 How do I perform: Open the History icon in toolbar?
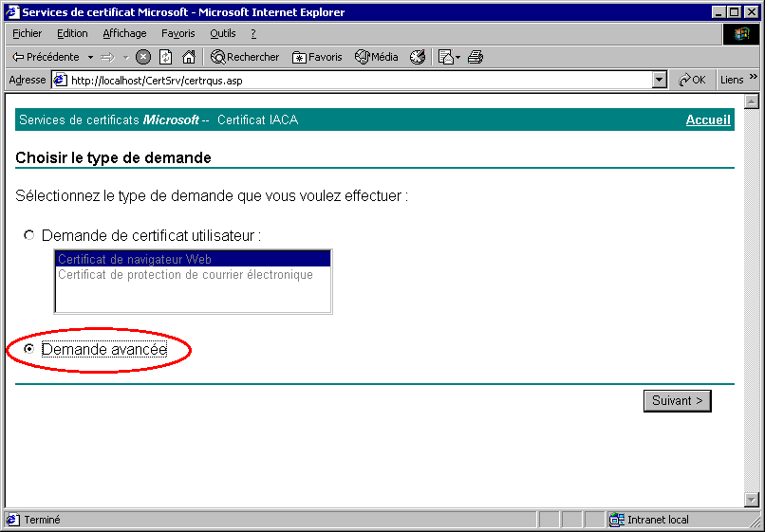tap(417, 57)
